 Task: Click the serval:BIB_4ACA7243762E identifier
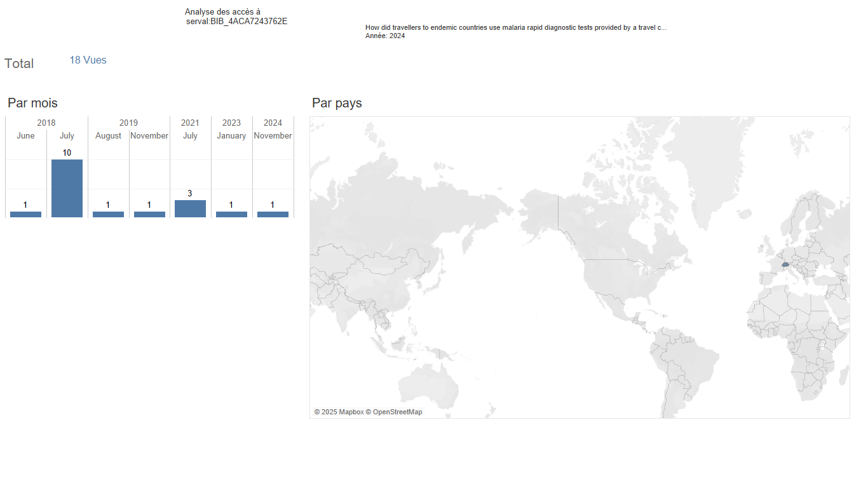pyautogui.click(x=236, y=22)
